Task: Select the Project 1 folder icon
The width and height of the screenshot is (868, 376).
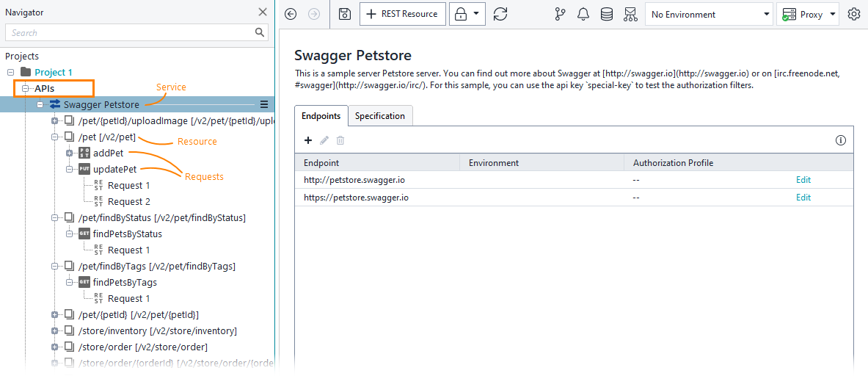Action: [x=26, y=72]
